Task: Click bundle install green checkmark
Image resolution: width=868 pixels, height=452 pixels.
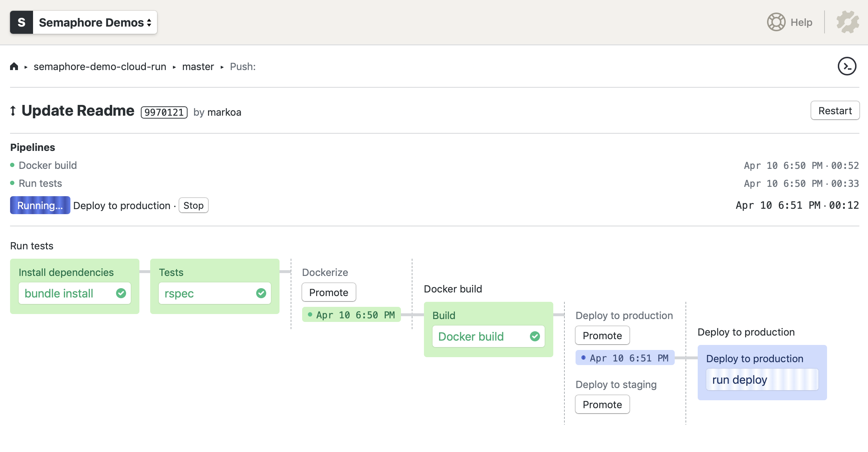Action: [121, 293]
